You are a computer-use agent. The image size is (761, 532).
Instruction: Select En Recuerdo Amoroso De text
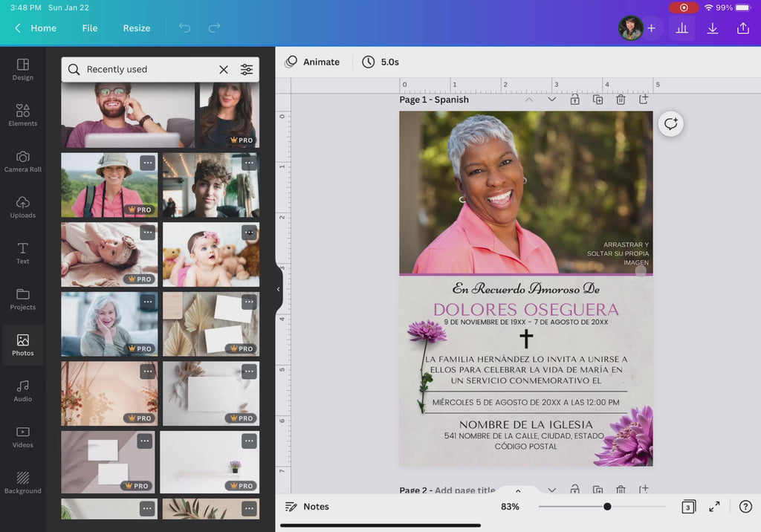tap(525, 289)
